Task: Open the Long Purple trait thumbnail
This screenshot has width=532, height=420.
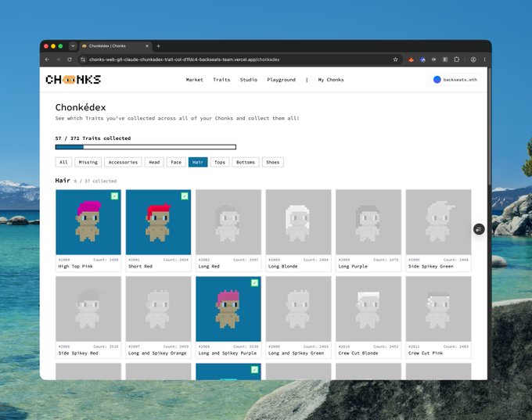Action: [368, 222]
